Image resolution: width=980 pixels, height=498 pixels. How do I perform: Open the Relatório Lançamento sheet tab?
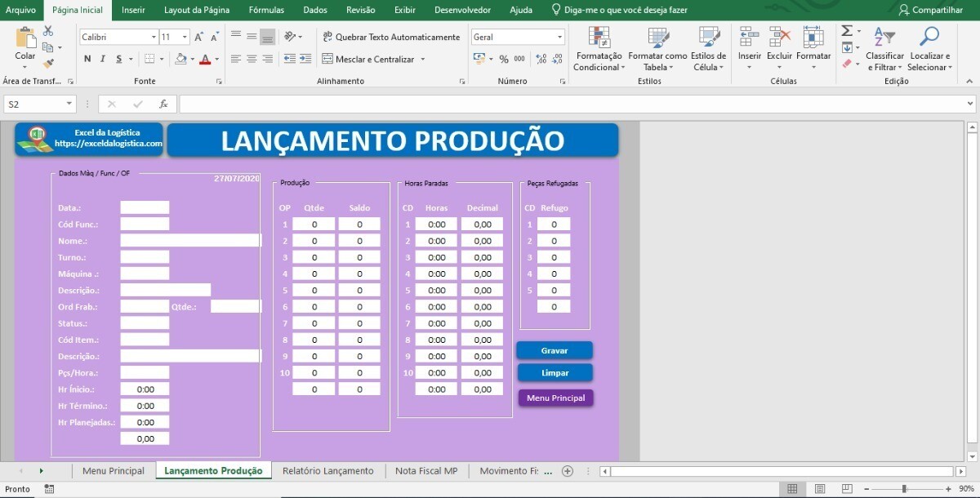(x=327, y=471)
